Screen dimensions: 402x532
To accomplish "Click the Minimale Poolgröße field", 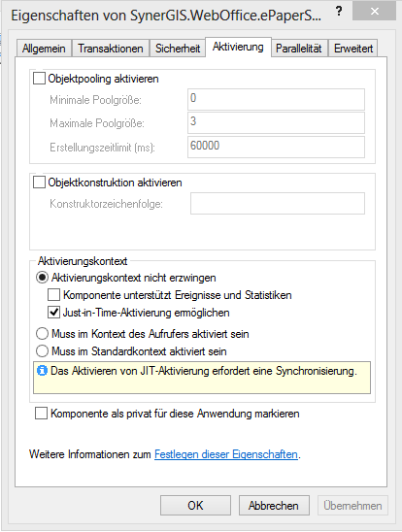I will [x=276, y=99].
